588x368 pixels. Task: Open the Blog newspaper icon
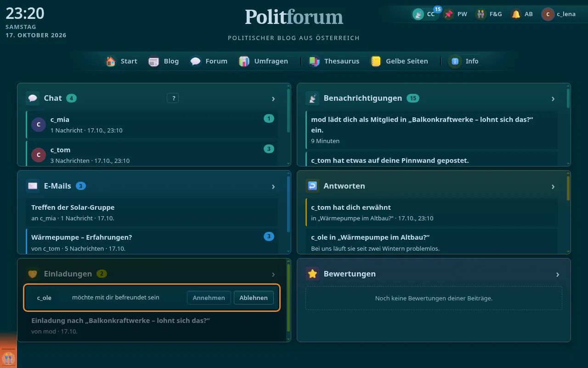pos(154,61)
